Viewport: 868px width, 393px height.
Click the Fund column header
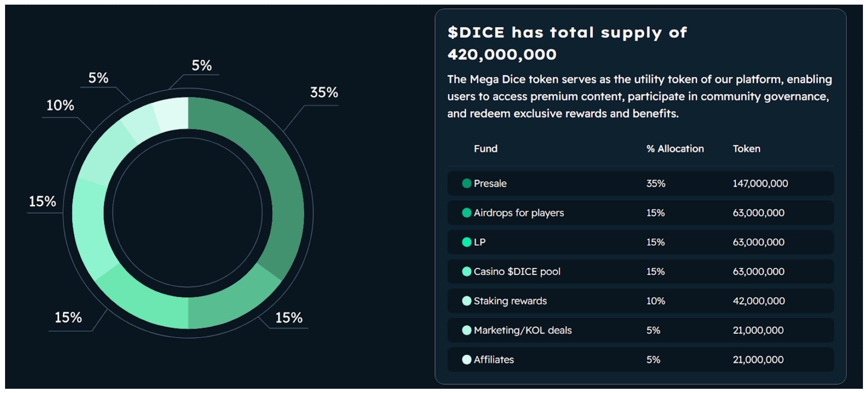coord(485,149)
